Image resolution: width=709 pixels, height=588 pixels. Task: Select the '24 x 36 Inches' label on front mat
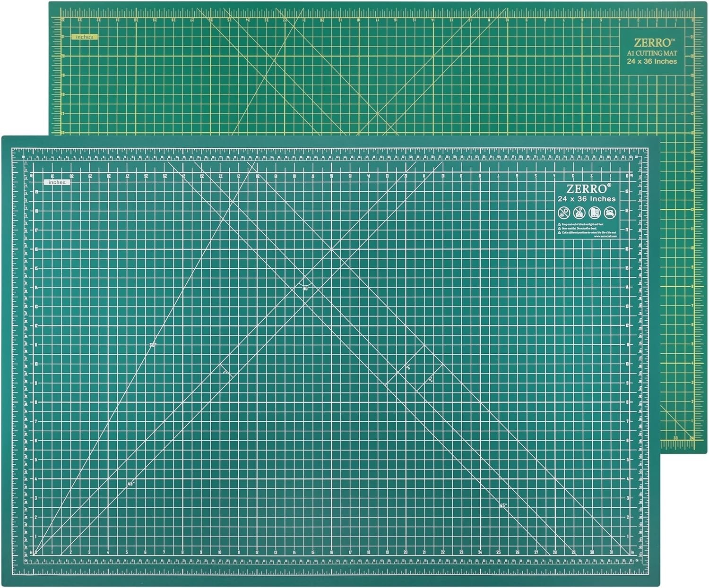click(x=588, y=199)
